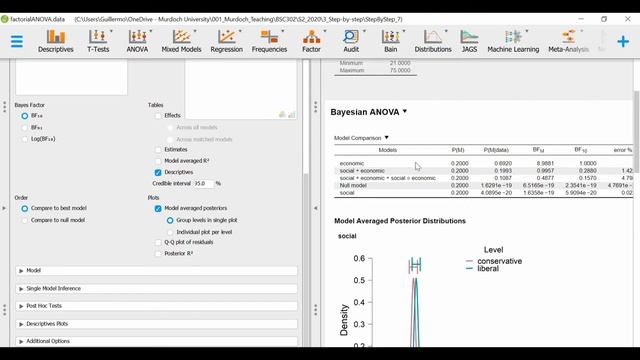Open the Frequencies module menu

click(x=269, y=41)
